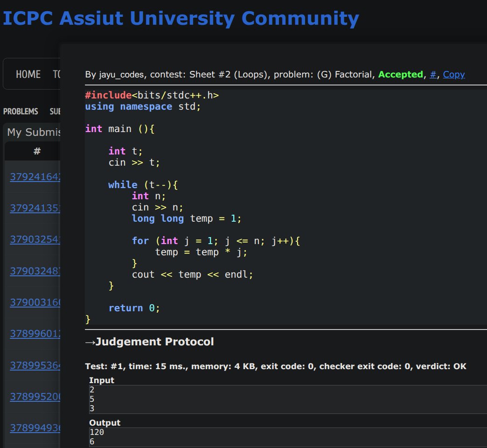Click the 'temp = temp * j;' line
Screen dimensions: 487x448
(x=201, y=252)
